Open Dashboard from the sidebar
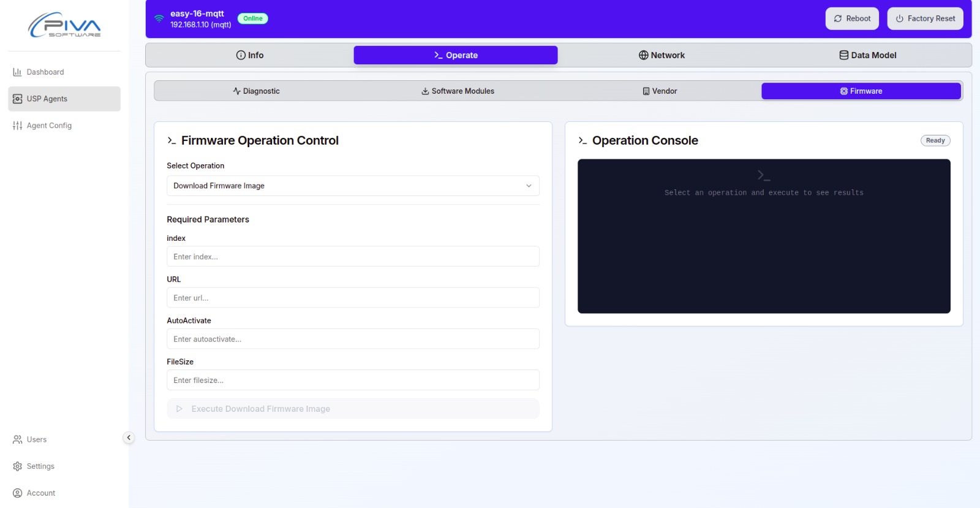The height and width of the screenshot is (508, 980). click(45, 72)
